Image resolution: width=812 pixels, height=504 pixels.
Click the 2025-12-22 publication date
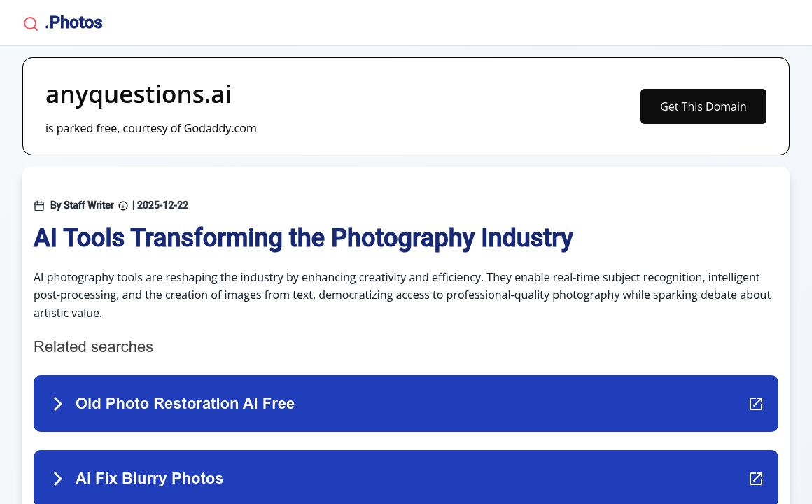click(x=162, y=206)
